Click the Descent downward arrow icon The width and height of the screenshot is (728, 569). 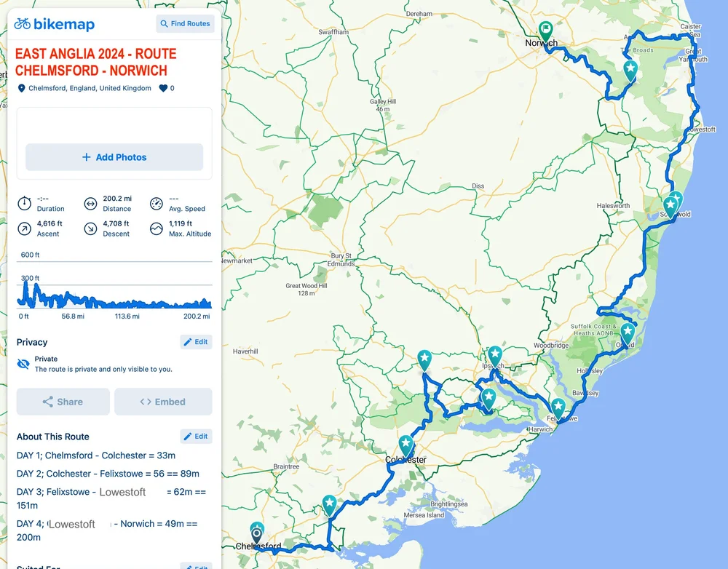click(x=91, y=228)
